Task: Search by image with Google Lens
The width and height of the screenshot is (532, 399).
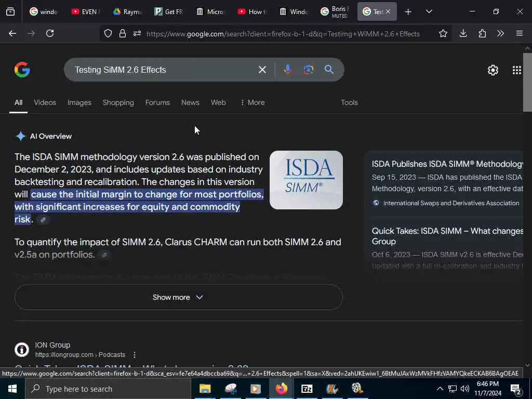Action: (x=309, y=70)
